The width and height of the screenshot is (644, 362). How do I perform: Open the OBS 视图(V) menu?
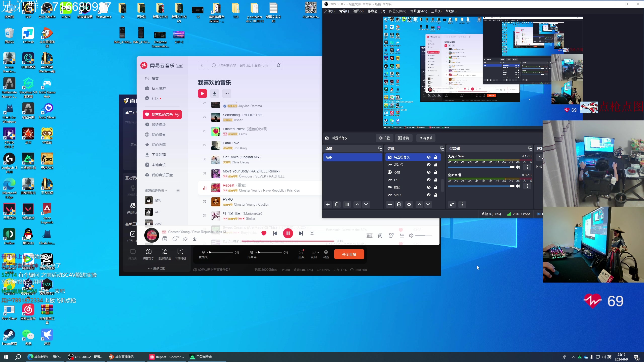(x=358, y=11)
